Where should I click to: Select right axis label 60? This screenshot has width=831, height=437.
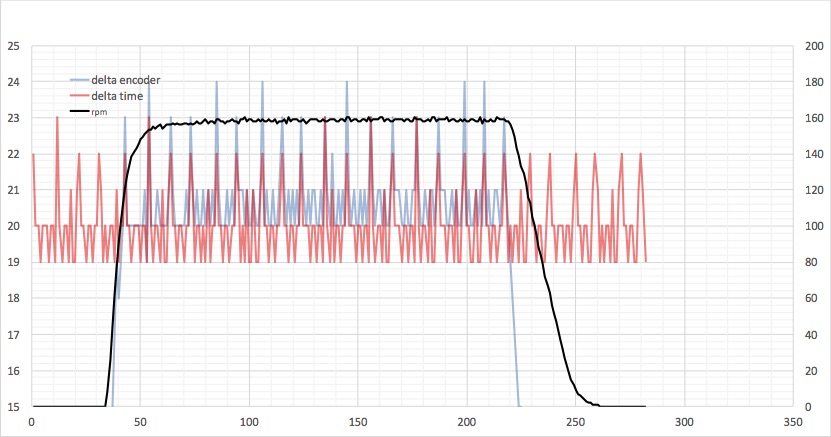coord(811,298)
